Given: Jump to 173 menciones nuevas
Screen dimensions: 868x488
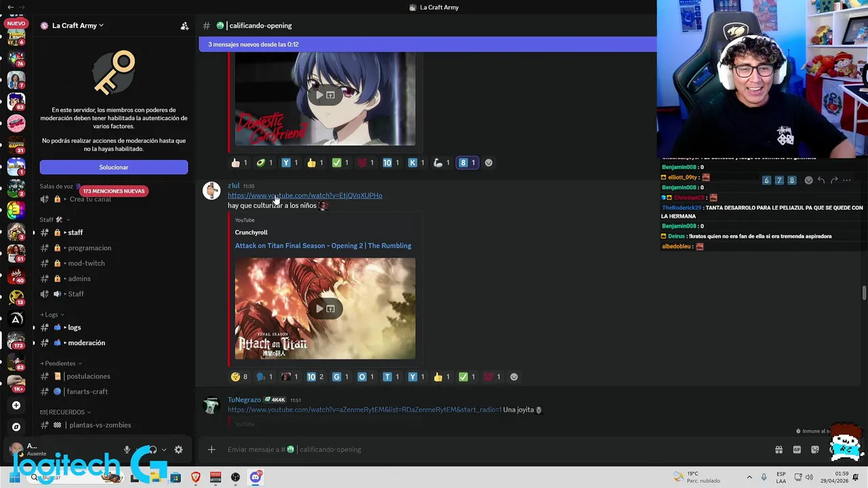Looking at the screenshot, I should (114, 191).
